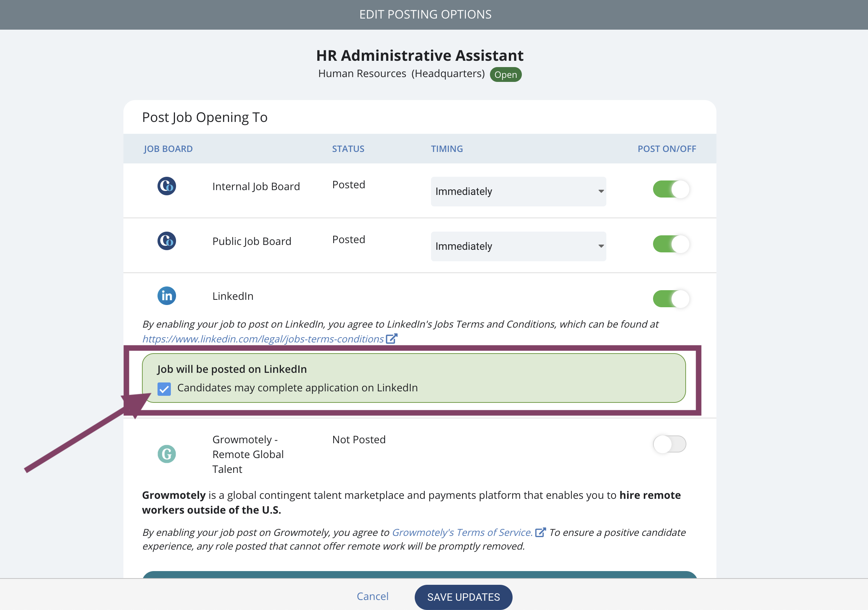
Task: Enable the Growmotely posting toggle
Action: [x=669, y=444]
